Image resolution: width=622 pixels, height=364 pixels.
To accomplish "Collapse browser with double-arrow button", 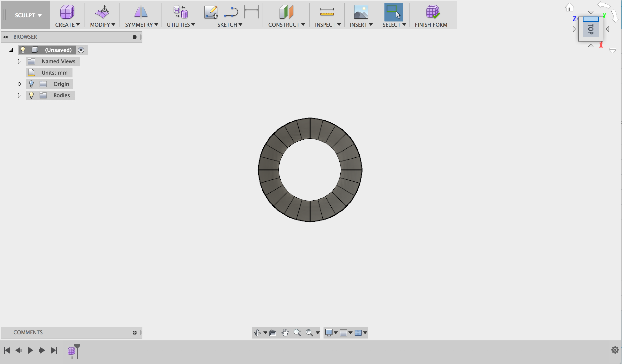I will [5, 37].
